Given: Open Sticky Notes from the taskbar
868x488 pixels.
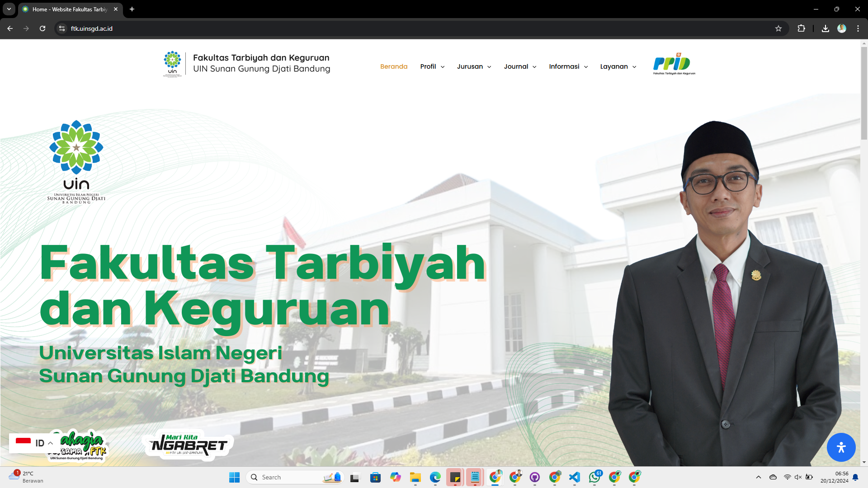Looking at the screenshot, I should click(455, 477).
